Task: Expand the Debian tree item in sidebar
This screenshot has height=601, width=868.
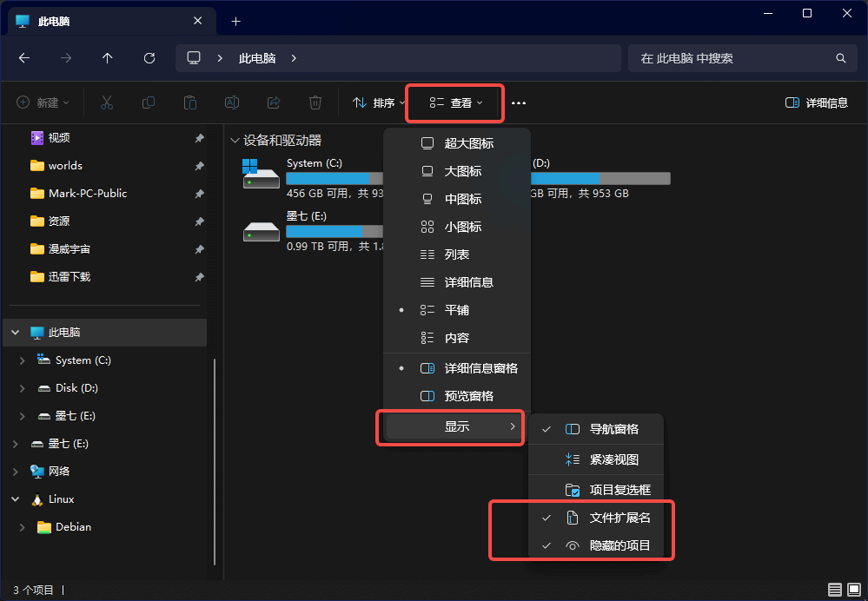Action: coord(21,527)
